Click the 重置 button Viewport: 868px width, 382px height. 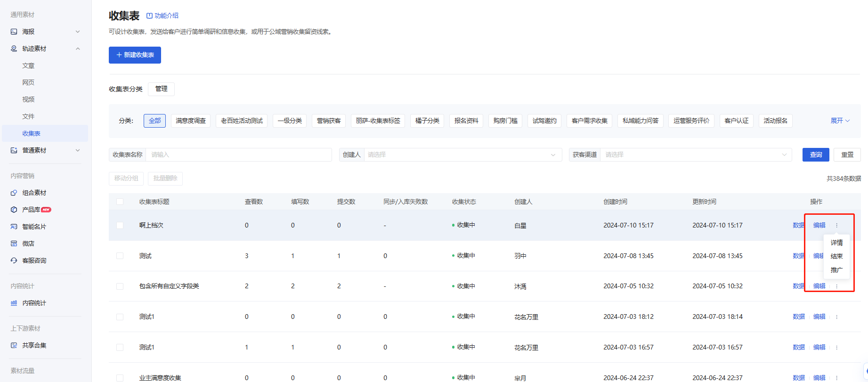[x=847, y=154]
